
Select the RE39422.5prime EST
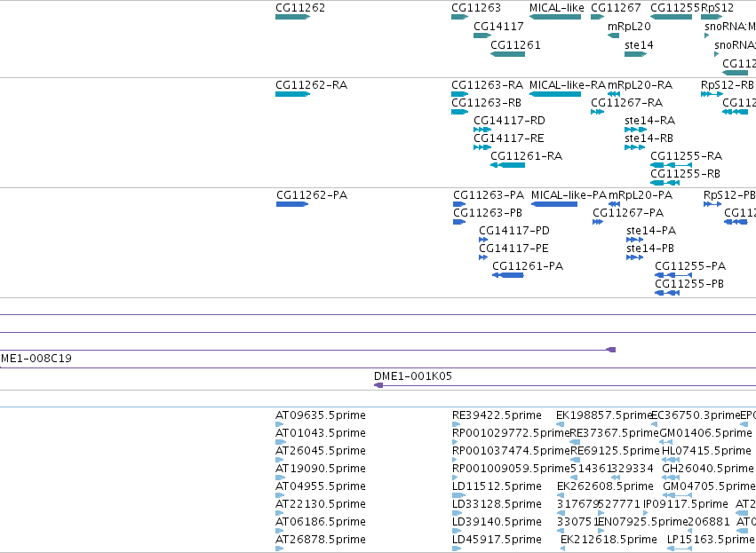[x=456, y=424]
